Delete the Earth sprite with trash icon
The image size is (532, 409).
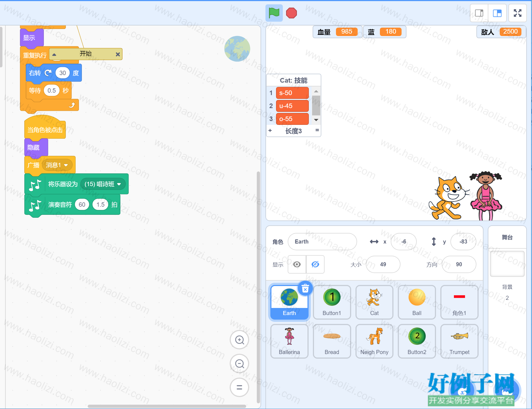tap(305, 288)
